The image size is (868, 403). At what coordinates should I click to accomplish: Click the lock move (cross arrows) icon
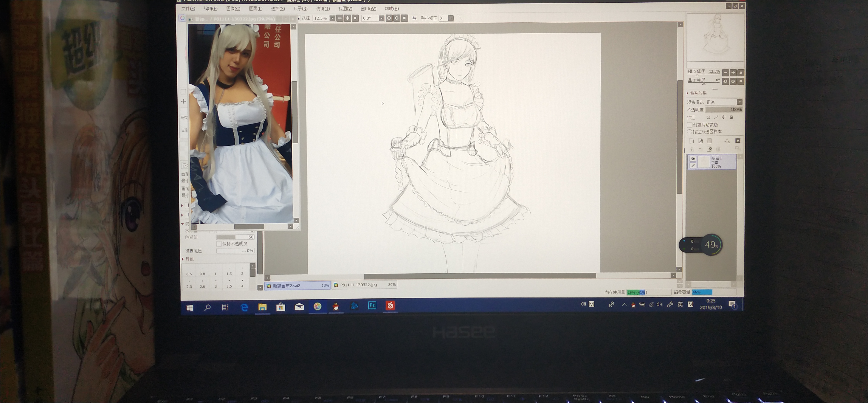pyautogui.click(x=724, y=117)
